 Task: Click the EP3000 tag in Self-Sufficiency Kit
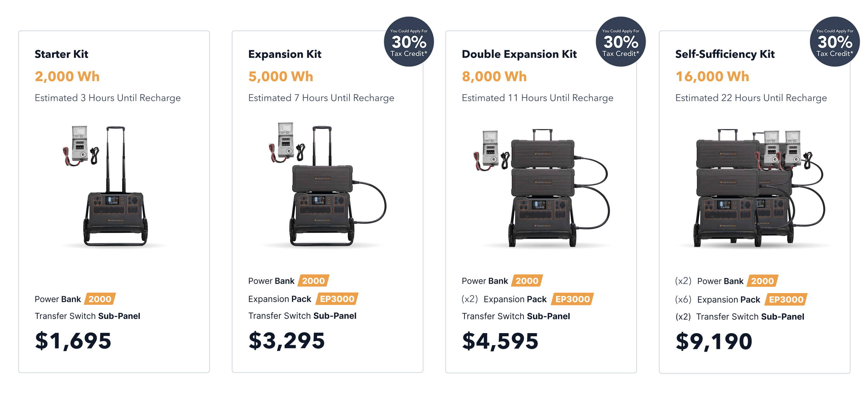click(786, 299)
